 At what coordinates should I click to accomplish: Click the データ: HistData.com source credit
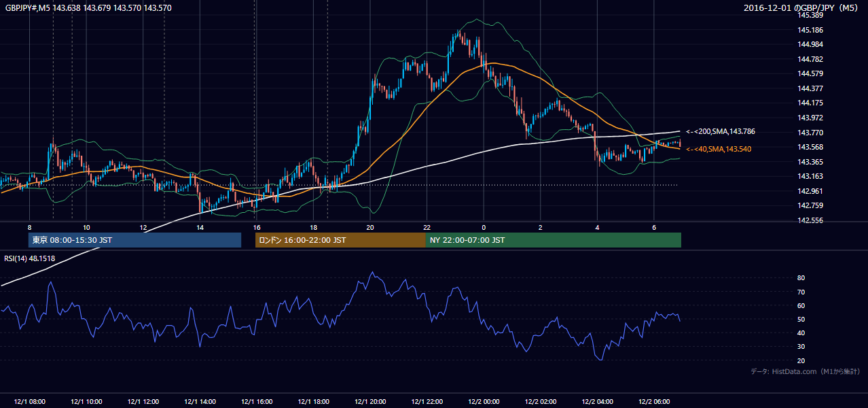(x=806, y=371)
